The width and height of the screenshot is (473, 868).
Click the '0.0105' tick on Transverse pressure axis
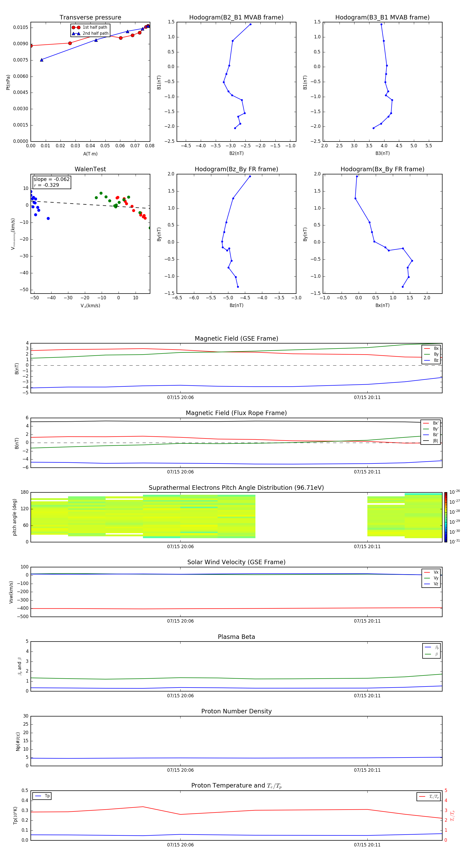click(20, 27)
